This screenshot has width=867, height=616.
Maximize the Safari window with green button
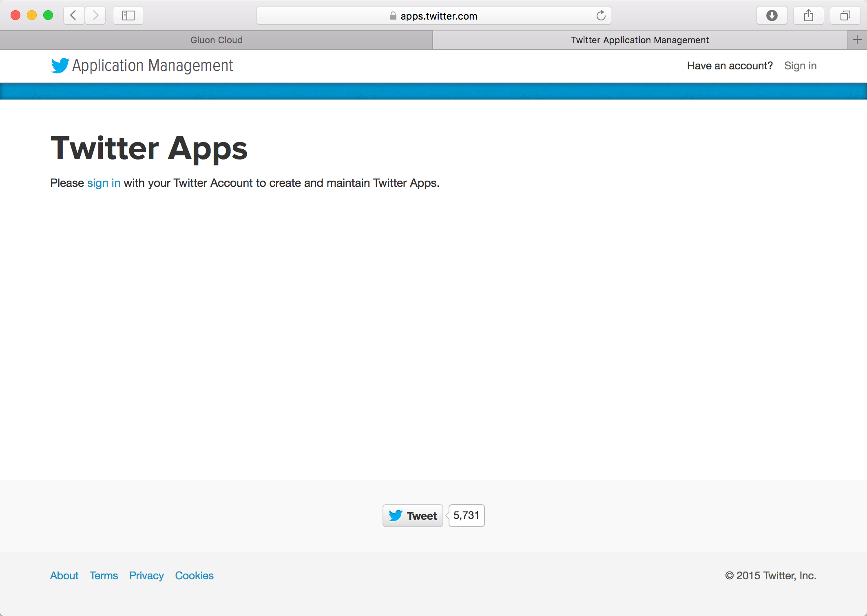48,16
